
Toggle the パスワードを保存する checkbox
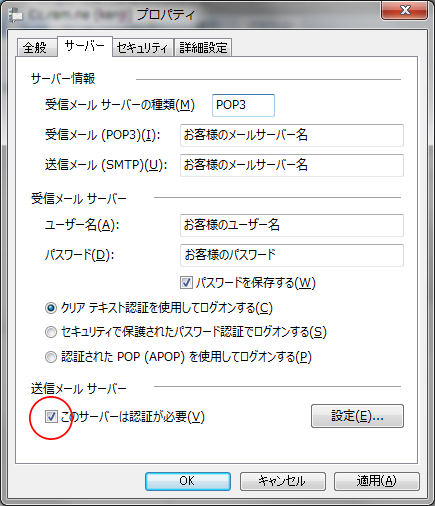pyautogui.click(x=186, y=283)
